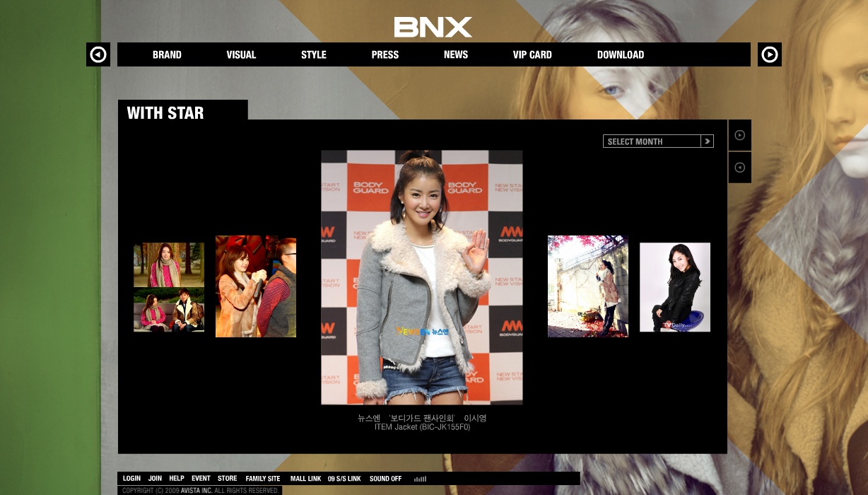Follow the MALL LINK link

[305, 479]
